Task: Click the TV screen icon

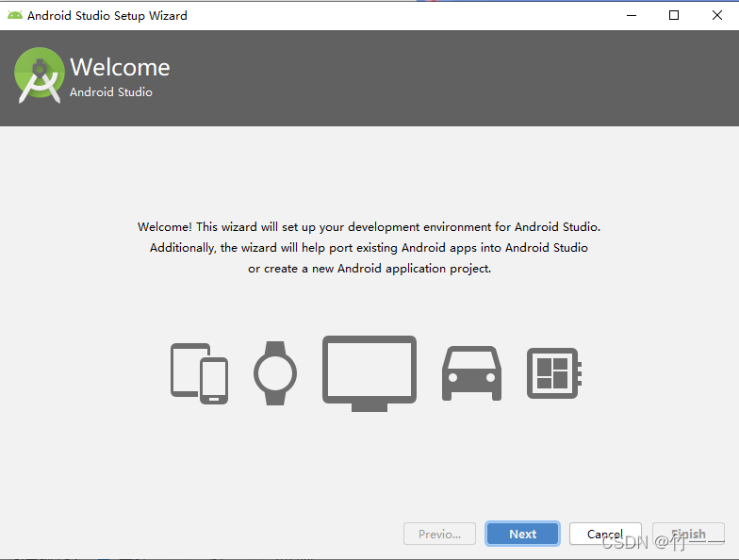Action: (369, 373)
